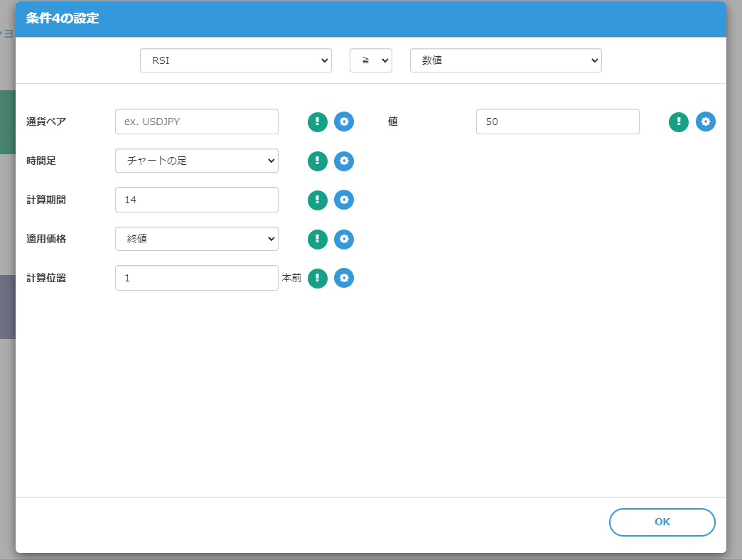Open the gear settings for 計算位置
This screenshot has height=560, width=742.
(344, 278)
